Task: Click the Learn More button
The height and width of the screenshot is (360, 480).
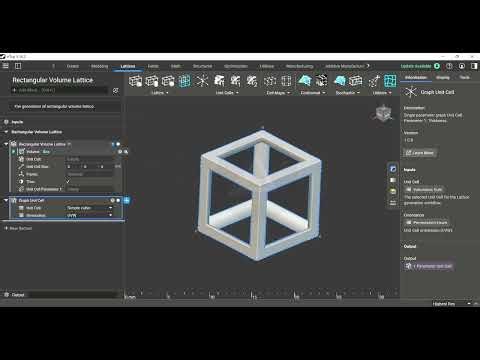Action: point(420,153)
